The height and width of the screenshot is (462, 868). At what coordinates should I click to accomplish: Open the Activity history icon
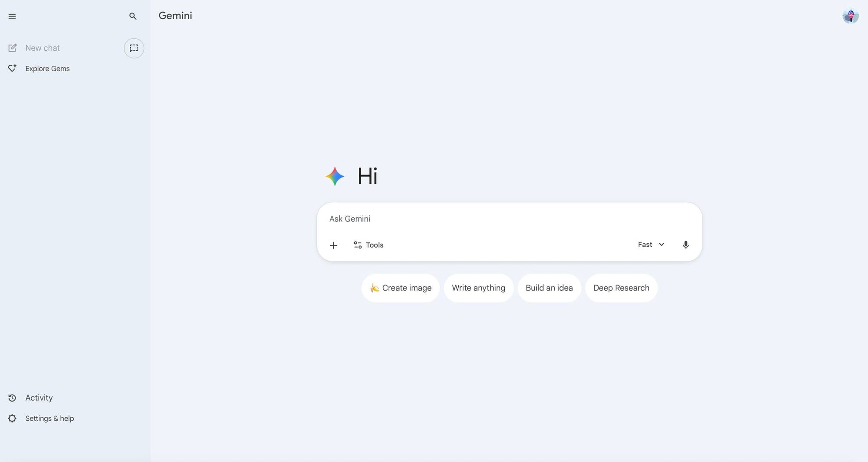12,398
